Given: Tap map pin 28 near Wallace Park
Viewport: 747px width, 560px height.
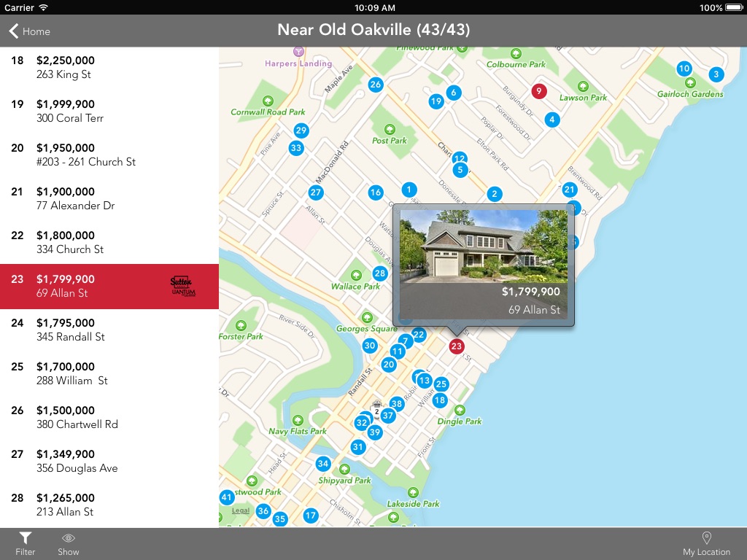Looking at the screenshot, I should pyautogui.click(x=379, y=273).
